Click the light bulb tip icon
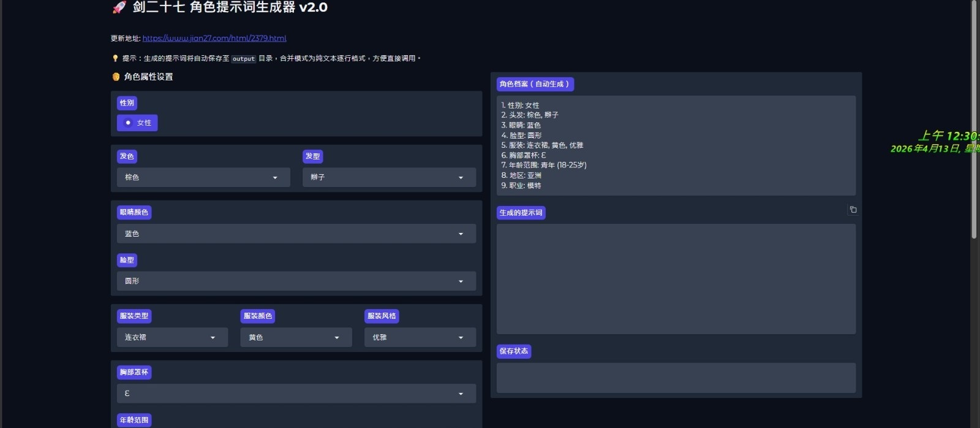 115,58
